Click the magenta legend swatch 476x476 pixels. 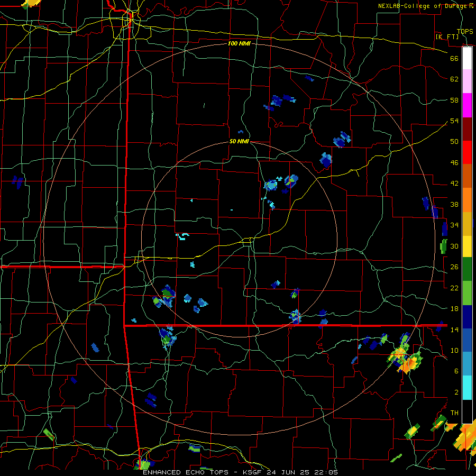[467, 105]
